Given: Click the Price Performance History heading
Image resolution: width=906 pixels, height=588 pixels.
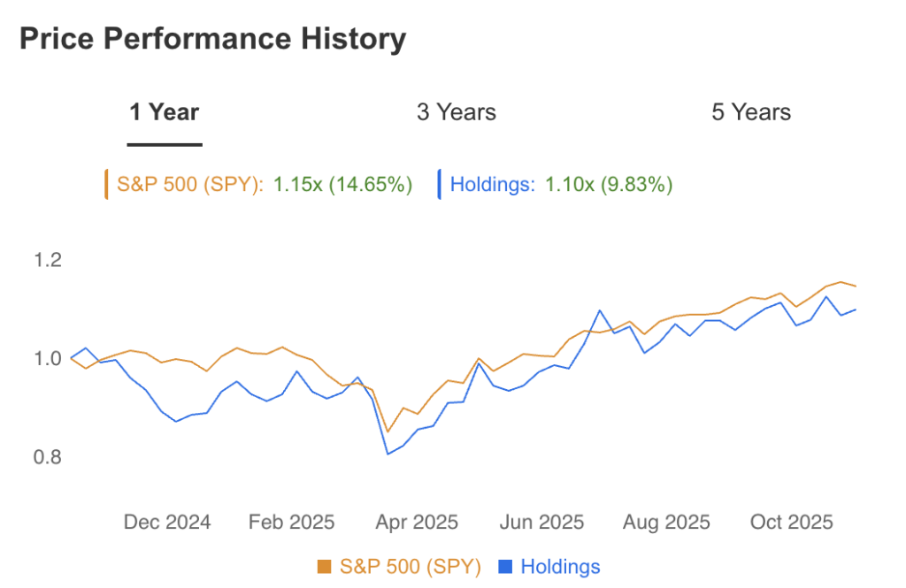Looking at the screenshot, I should pyautogui.click(x=212, y=39).
